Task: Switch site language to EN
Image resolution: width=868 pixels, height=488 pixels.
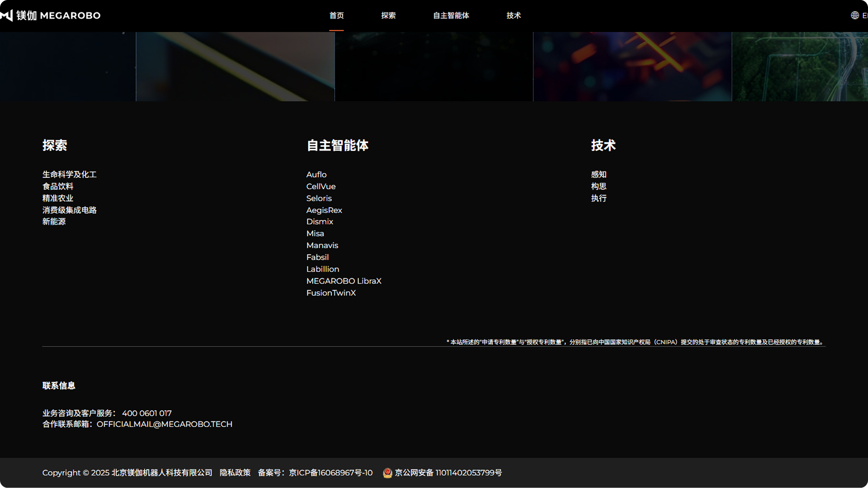Action: pos(865,15)
